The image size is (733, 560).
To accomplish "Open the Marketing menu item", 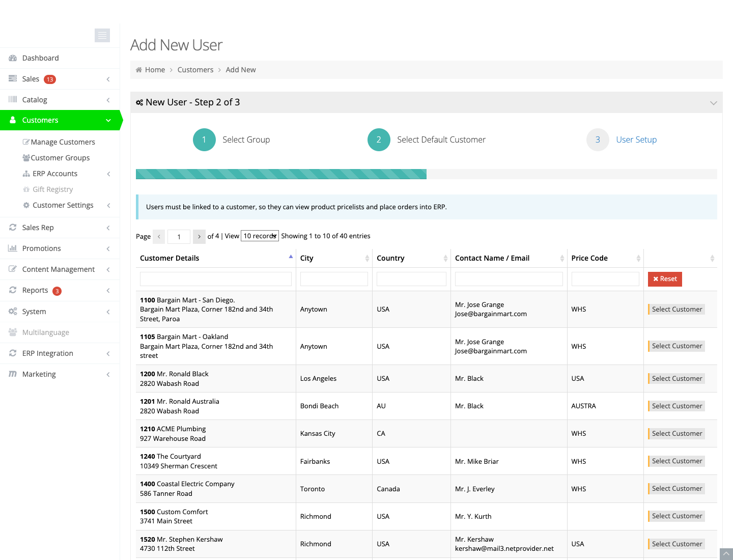I will coord(60,374).
